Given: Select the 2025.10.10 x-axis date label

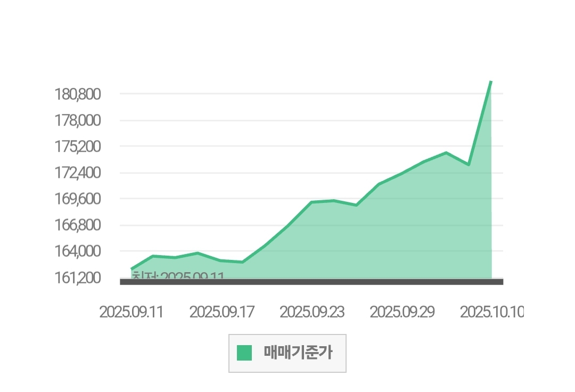Looking at the screenshot, I should 491,312.
